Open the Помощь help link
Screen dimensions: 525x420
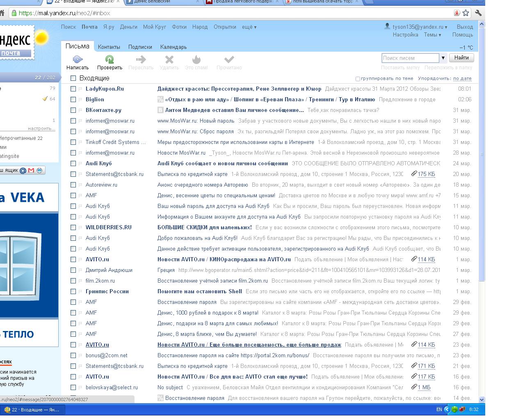(x=463, y=35)
